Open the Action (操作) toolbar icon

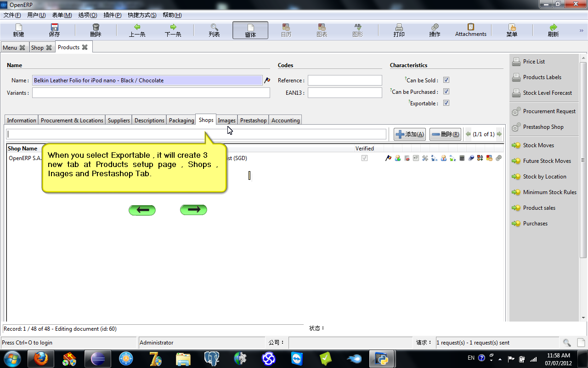click(x=435, y=30)
